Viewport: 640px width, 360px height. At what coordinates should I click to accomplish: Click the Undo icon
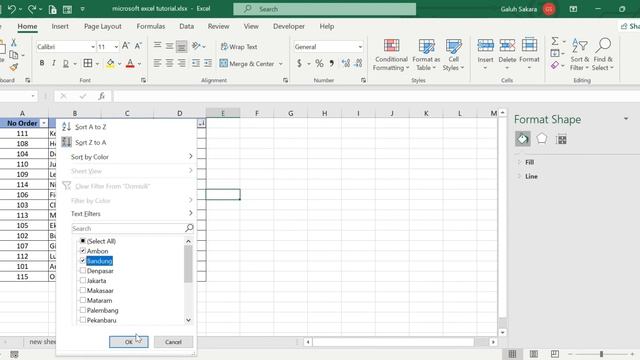click(x=11, y=9)
